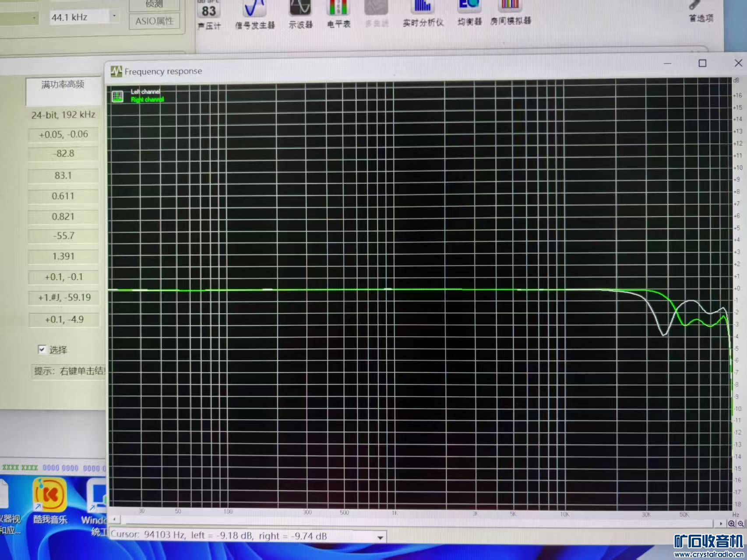
Task: Expand the 44.1 kHz sample rate dropdown
Action: pos(114,17)
